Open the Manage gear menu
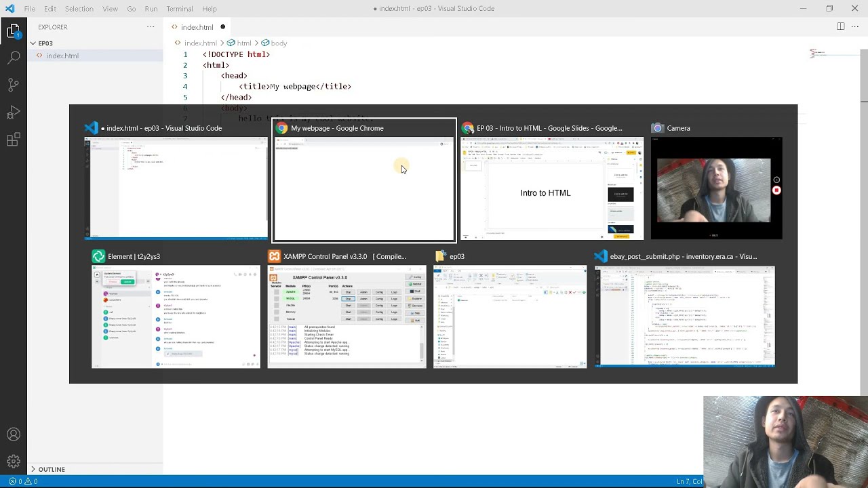Image resolution: width=868 pixels, height=488 pixels. pos(14,462)
